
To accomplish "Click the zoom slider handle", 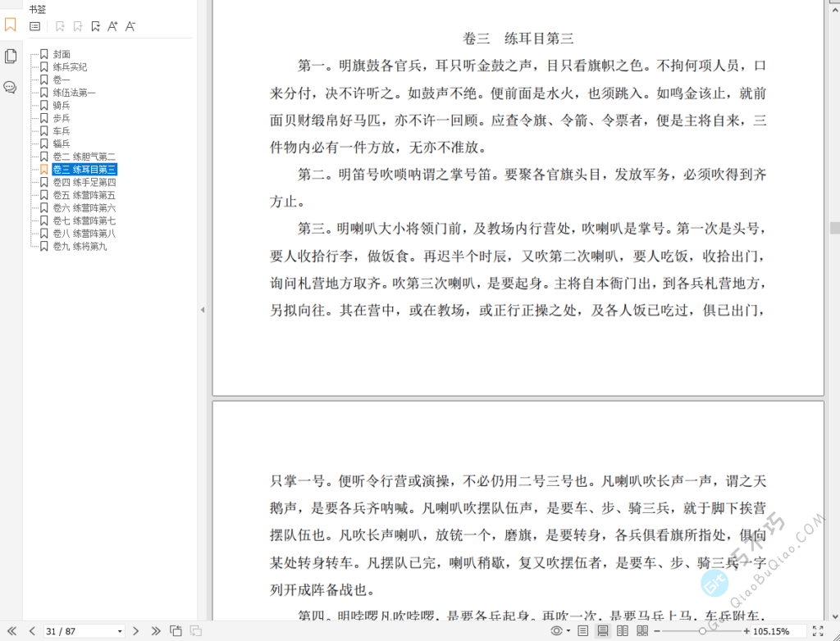I will point(703,630).
